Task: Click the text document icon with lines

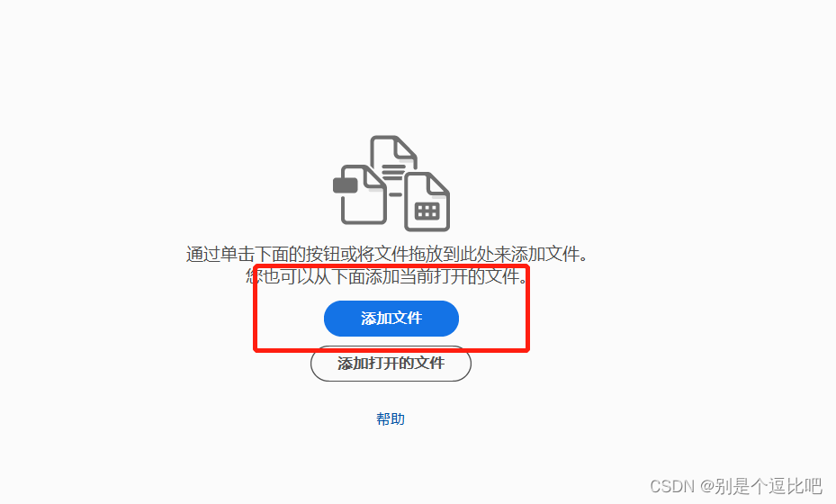Action: click(393, 160)
